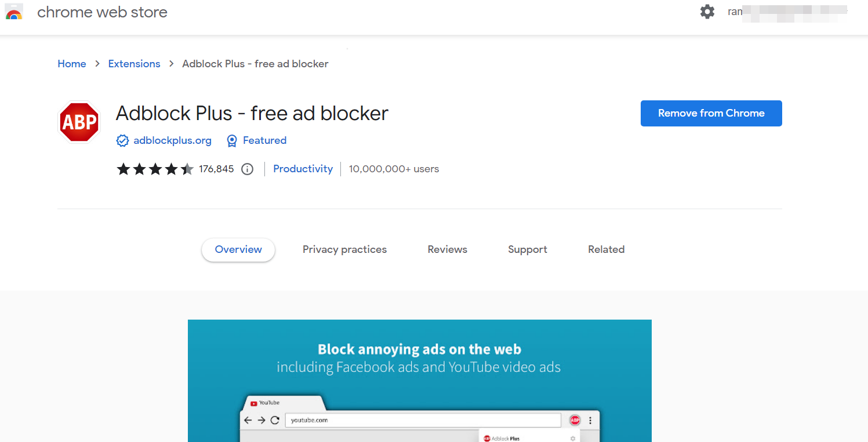Image resolution: width=868 pixels, height=442 pixels.
Task: Click the Adblock Plus - free ad blocker title
Action: [252, 113]
